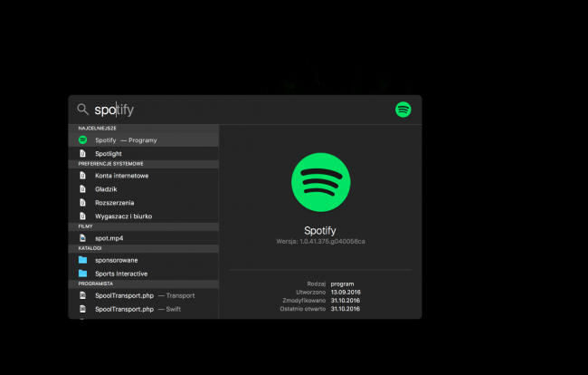The image size is (588, 375).
Task: Click the spot.mp4 file icon
Action: (83, 238)
